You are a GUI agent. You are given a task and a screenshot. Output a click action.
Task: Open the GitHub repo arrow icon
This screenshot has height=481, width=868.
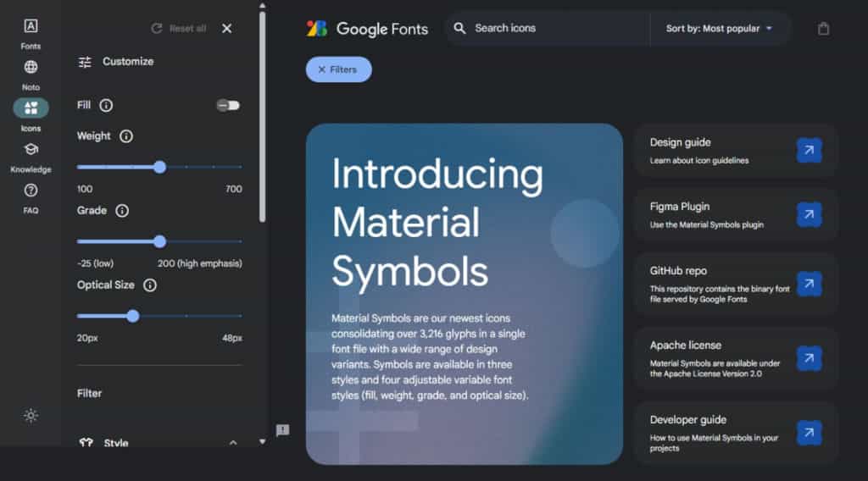point(809,283)
